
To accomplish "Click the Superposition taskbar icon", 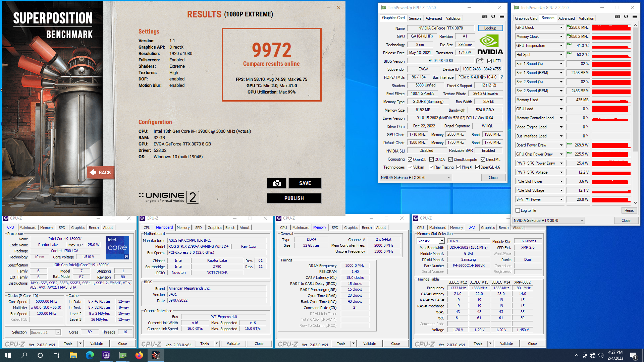I will pyautogui.click(x=156, y=355).
